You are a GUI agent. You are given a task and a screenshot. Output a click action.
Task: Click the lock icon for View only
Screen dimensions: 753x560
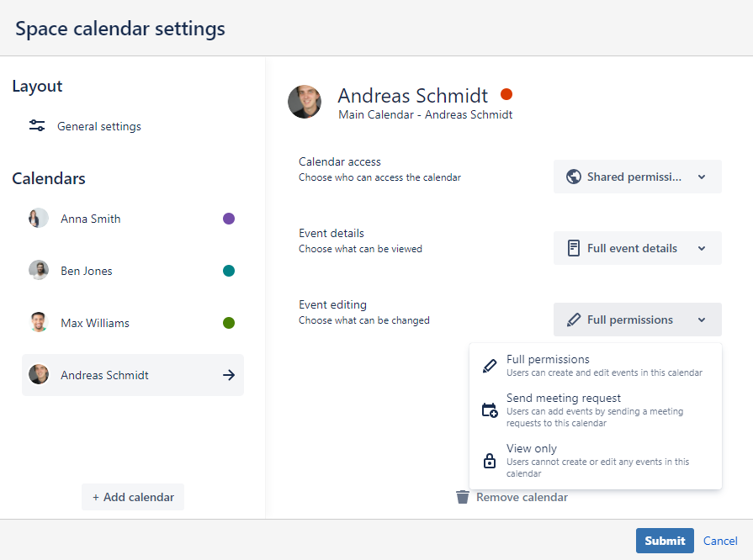click(489, 461)
